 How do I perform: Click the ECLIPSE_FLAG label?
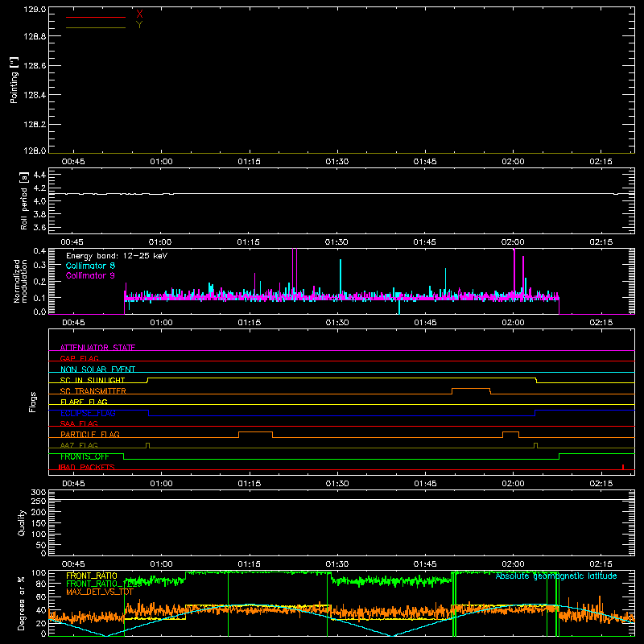[x=88, y=413]
